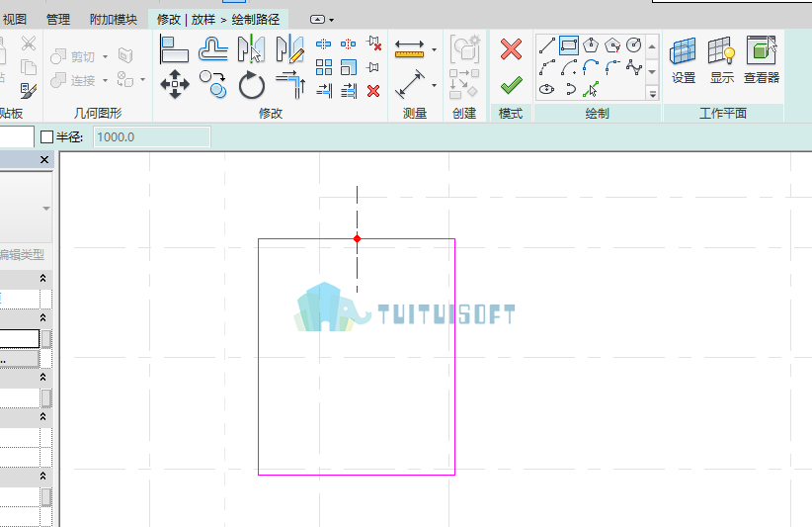The image size is (812, 527).
Task: Cancel edit mode with red X
Action: click(x=511, y=49)
